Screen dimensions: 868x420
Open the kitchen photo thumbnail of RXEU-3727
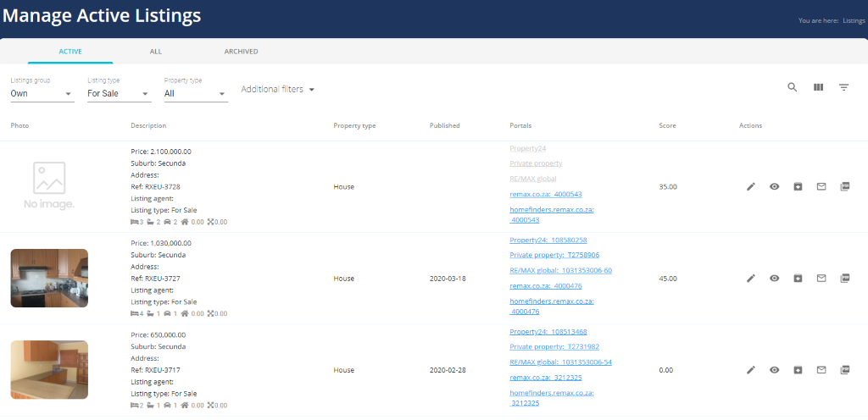coord(49,278)
